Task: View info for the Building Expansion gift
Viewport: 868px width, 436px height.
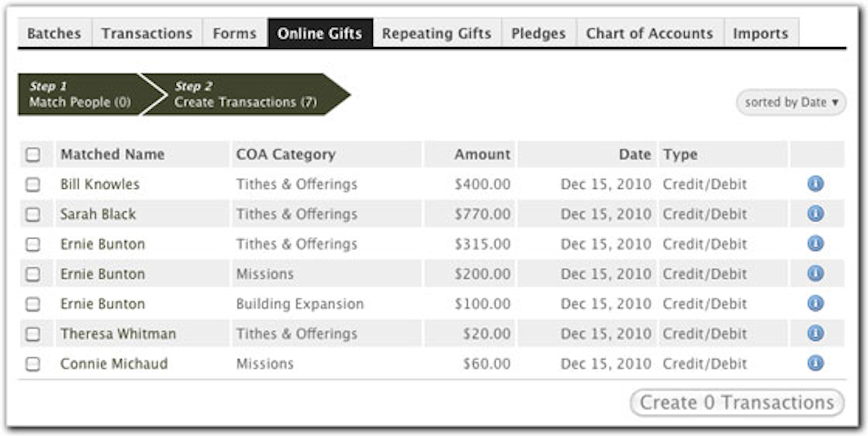Action: click(815, 304)
